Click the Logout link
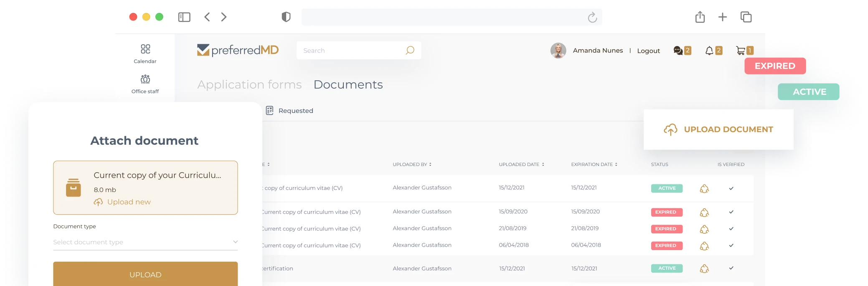Image resolution: width=868 pixels, height=286 pixels. point(648,51)
